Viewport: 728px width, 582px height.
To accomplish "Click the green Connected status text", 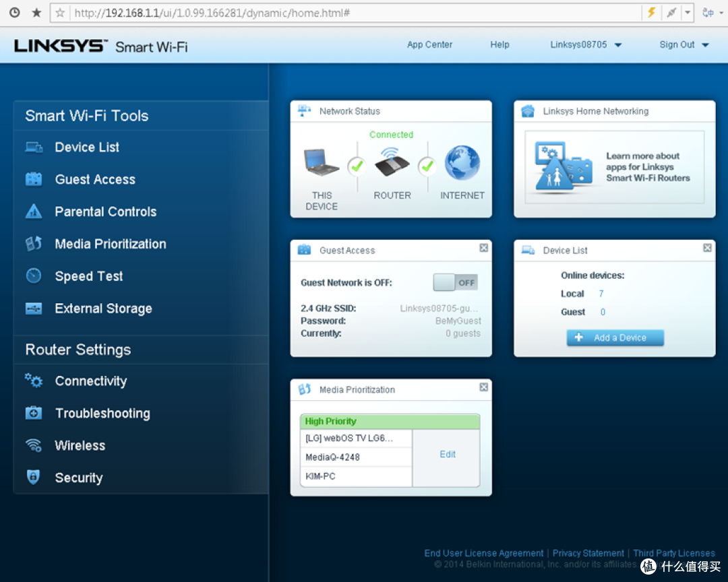I will [391, 135].
